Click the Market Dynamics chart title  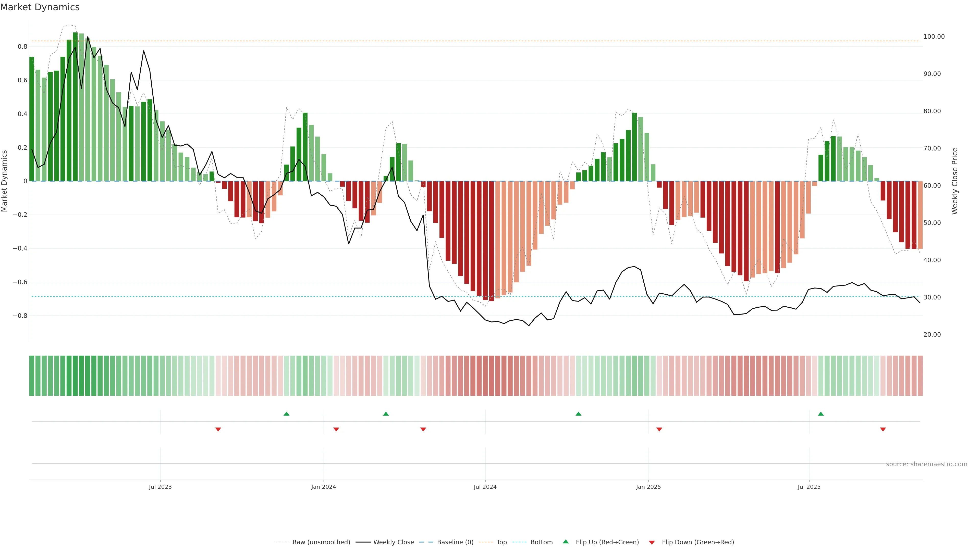(x=40, y=7)
